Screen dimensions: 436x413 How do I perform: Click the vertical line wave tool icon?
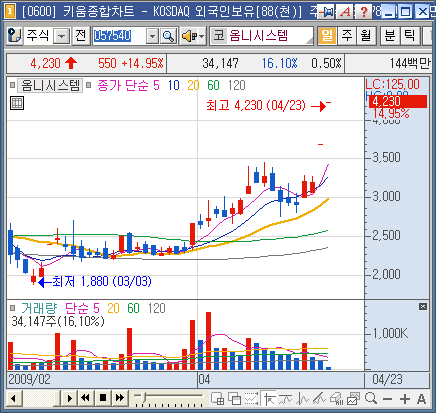(x=303, y=399)
